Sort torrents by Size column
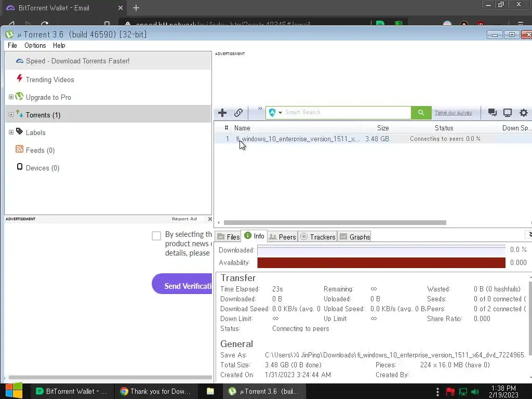Image resolution: width=532 pixels, height=399 pixels. [376, 128]
